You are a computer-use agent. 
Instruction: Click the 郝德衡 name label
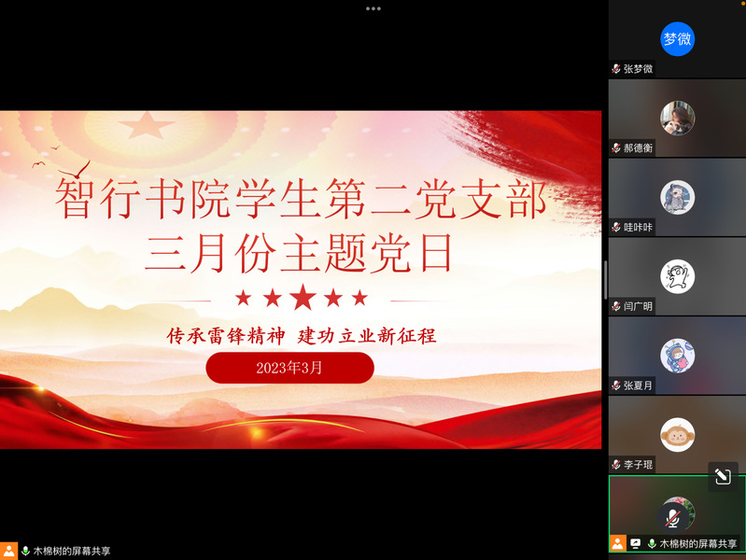[638, 148]
